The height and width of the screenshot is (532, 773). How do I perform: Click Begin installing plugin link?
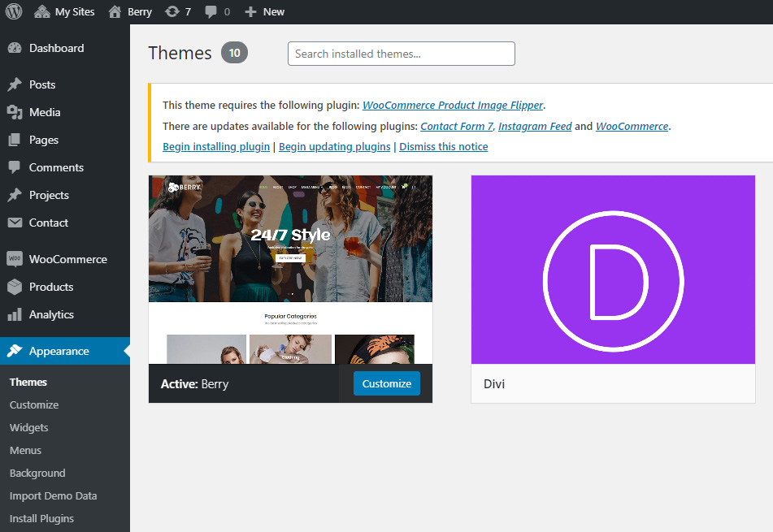coord(216,147)
